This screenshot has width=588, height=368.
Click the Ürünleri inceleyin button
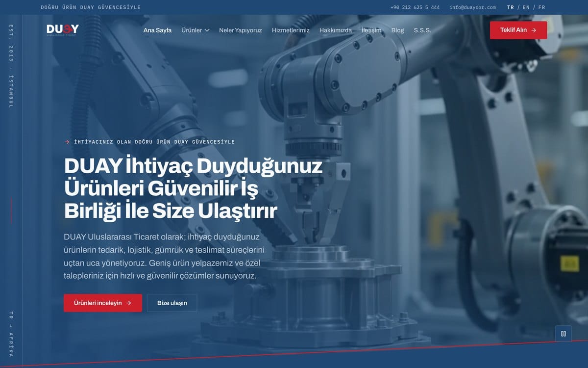(103, 303)
